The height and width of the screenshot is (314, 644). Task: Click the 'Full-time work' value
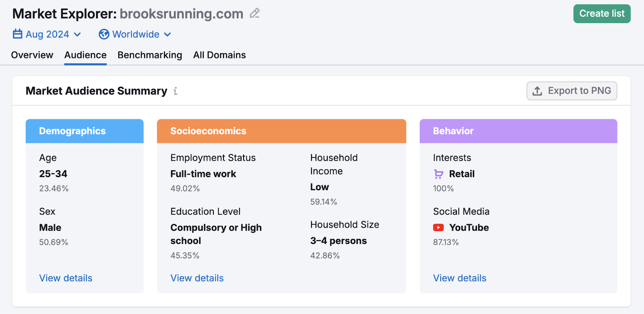[203, 174]
